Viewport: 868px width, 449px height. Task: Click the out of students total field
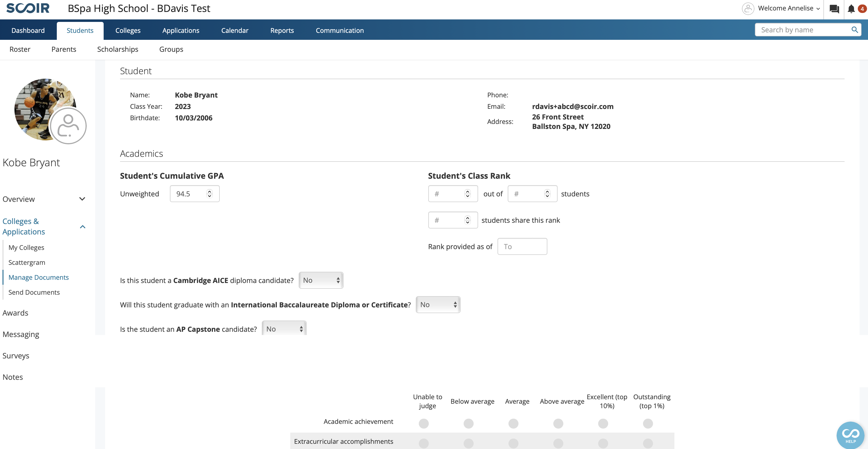532,194
